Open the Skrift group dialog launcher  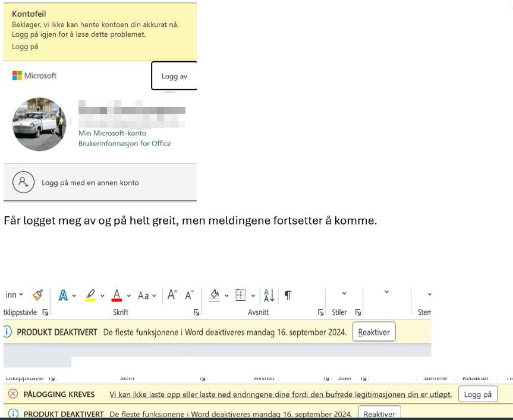[196, 312]
